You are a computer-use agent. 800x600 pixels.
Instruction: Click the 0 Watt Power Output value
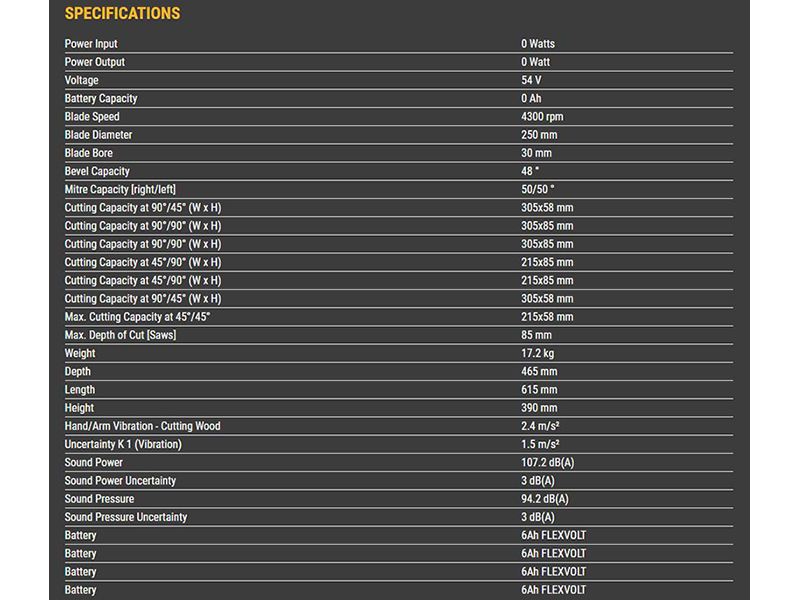coord(536,62)
